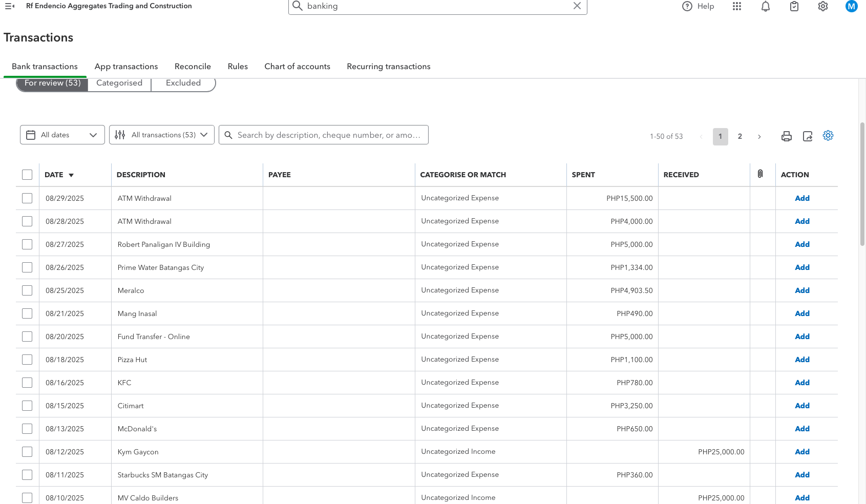The image size is (866, 504).
Task: Open the notifications bell
Action: pyautogui.click(x=766, y=6)
